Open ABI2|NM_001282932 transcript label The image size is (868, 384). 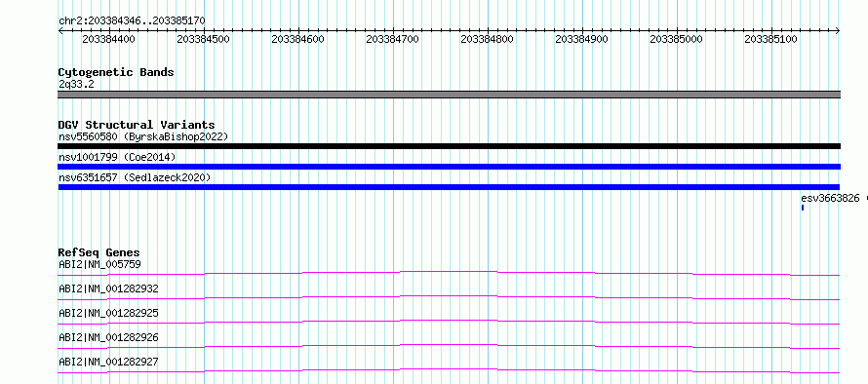108,288
